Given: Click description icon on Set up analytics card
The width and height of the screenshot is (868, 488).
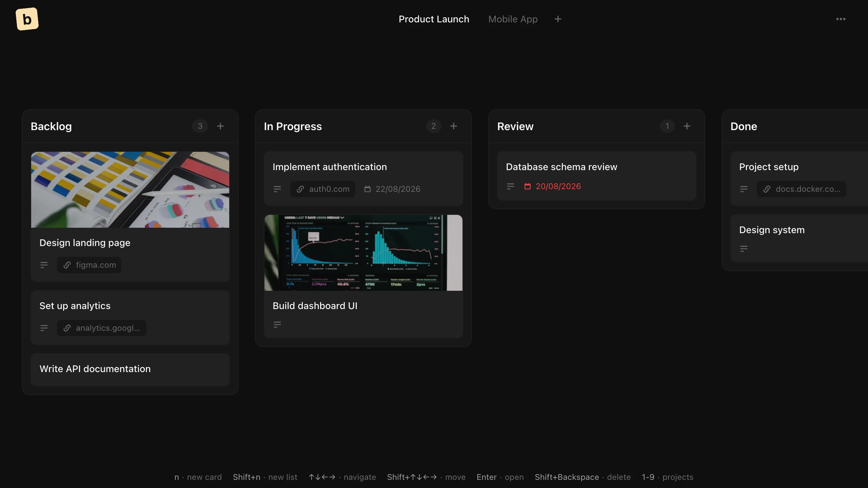Looking at the screenshot, I should tap(44, 328).
